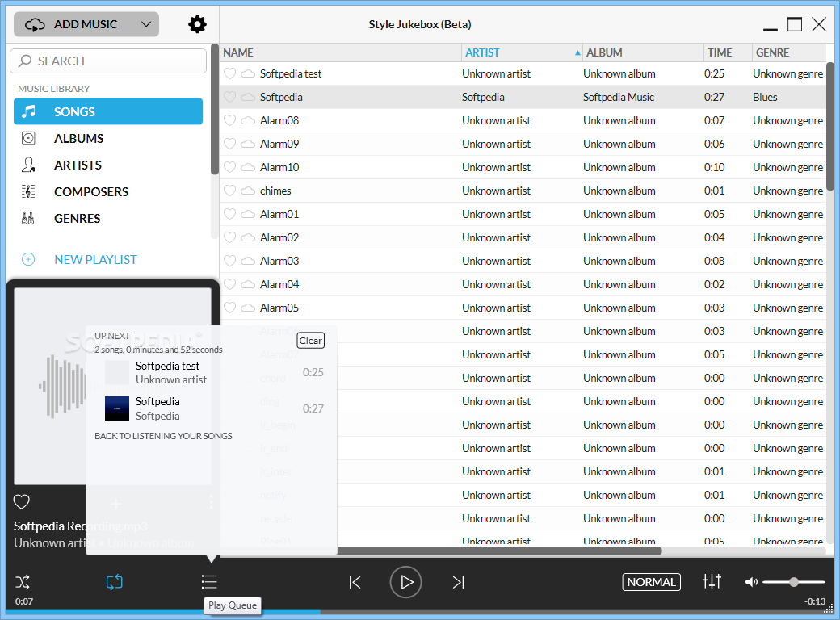Click the Softpedia album thumbnail in queue
Viewport: 840px width, 620px height.
coord(117,408)
